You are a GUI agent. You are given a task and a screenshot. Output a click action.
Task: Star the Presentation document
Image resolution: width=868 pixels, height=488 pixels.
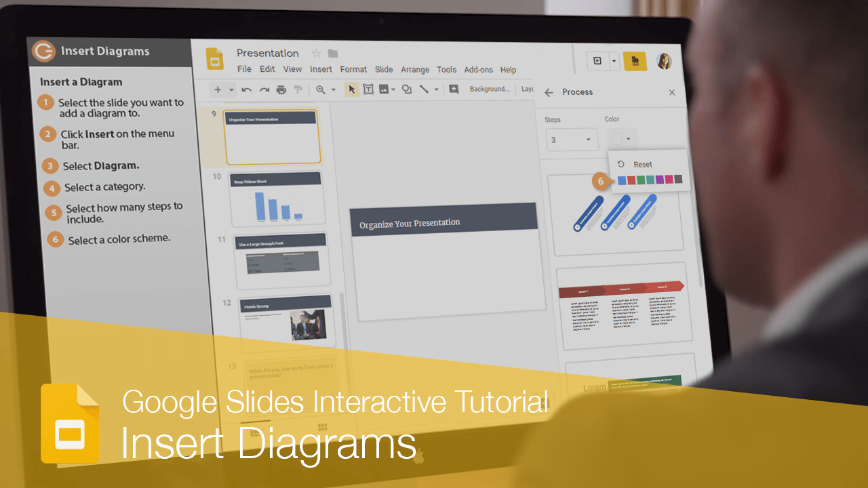[316, 54]
